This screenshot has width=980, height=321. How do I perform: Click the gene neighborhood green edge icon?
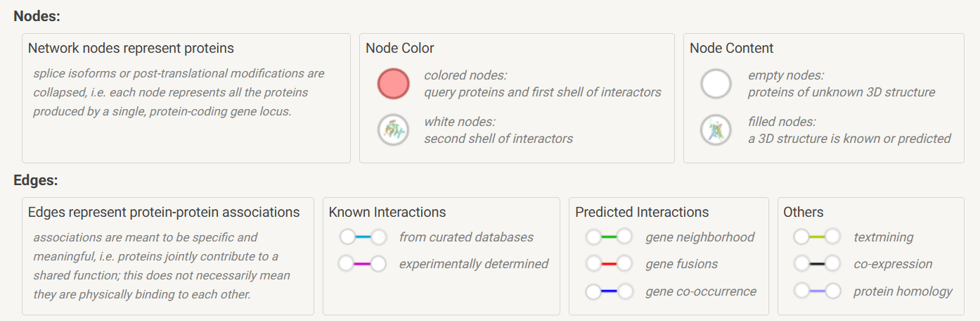pos(609,237)
